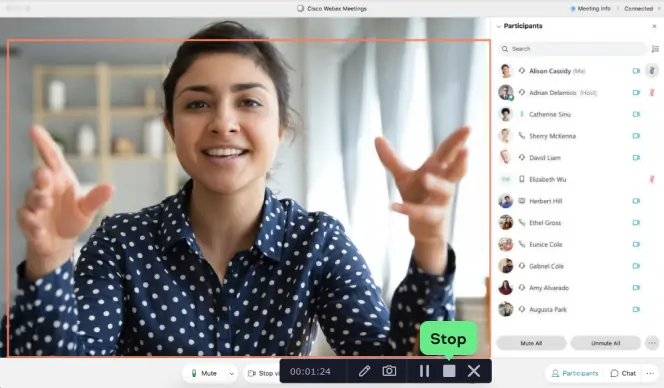The image size is (664, 388).
Task: Click Herbert Hill's video camera icon
Action: (636, 201)
